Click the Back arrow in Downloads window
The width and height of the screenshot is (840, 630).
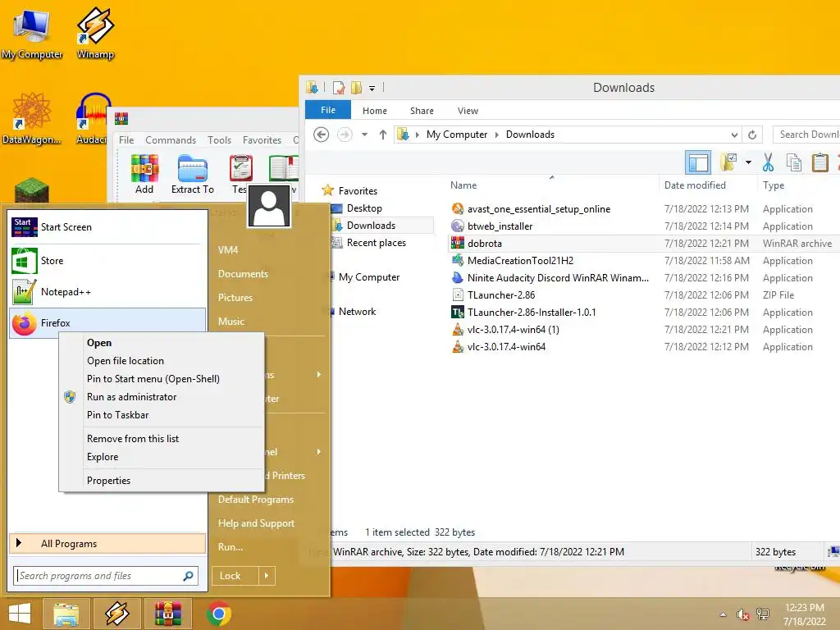pos(321,135)
